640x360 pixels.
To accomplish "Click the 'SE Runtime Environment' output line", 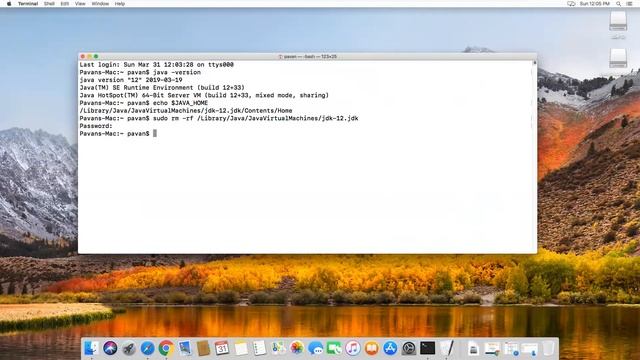I will coord(162,88).
